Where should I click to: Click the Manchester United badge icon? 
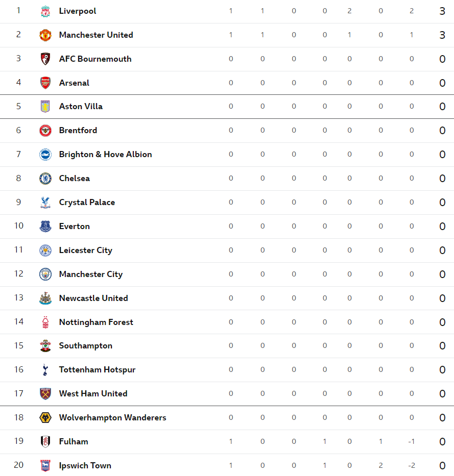pyautogui.click(x=45, y=35)
